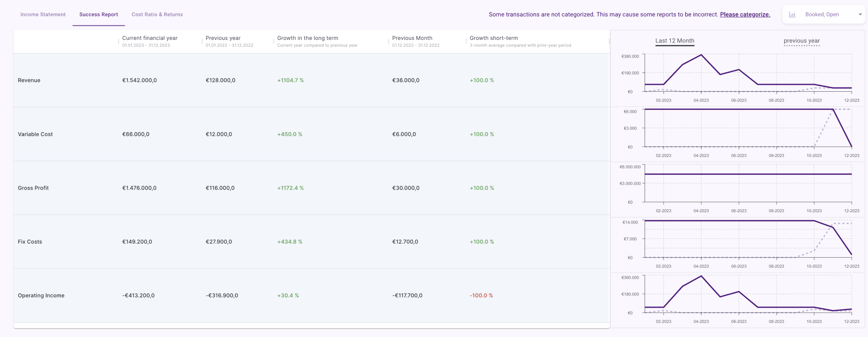
Task: Click the bar chart icon in status selector
Action: point(792,14)
